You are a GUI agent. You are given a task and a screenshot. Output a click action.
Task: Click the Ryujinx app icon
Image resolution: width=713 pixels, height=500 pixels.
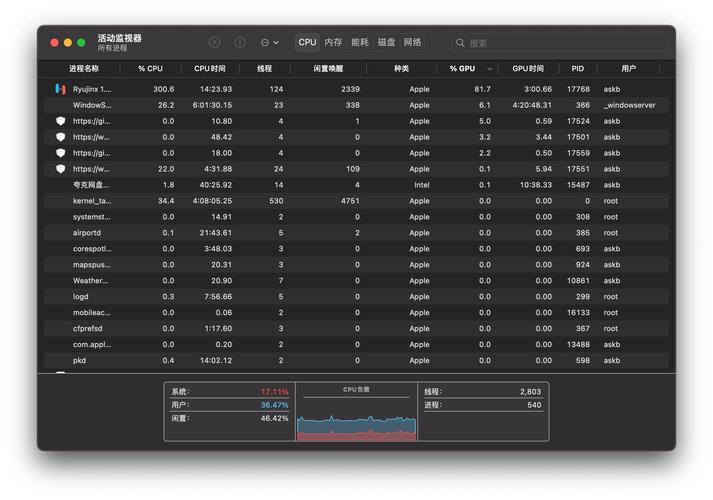(60, 89)
